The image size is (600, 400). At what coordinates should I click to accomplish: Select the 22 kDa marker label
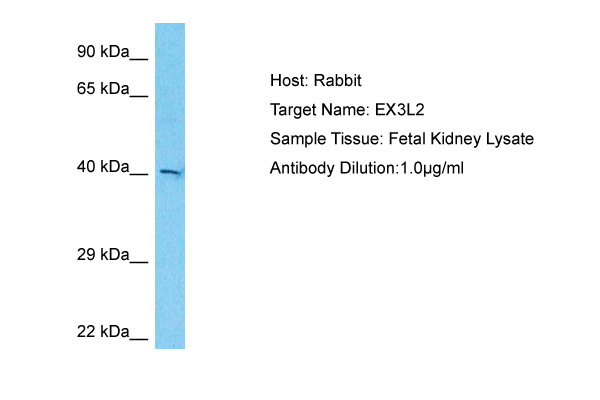click(103, 331)
